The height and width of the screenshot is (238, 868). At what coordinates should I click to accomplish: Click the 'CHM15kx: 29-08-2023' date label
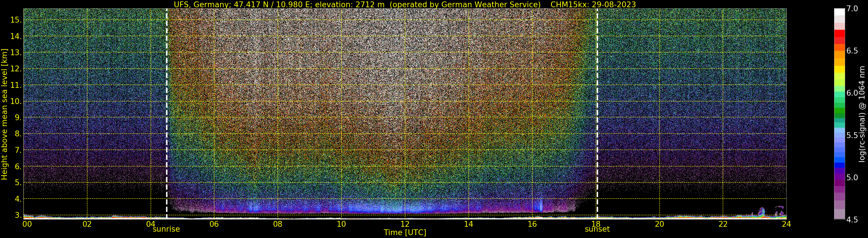[593, 4]
